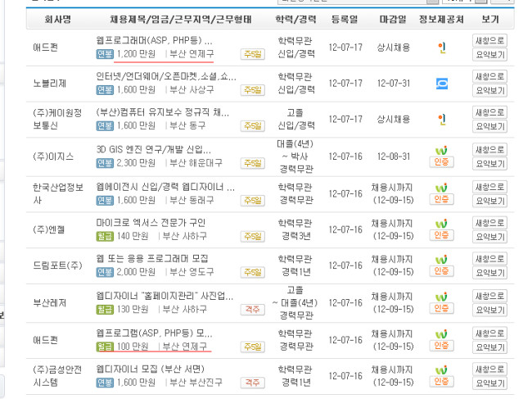The image size is (532, 399).
Task: Click 요약보기 for the (주)이지스 listing
Action: pyautogui.click(x=489, y=164)
